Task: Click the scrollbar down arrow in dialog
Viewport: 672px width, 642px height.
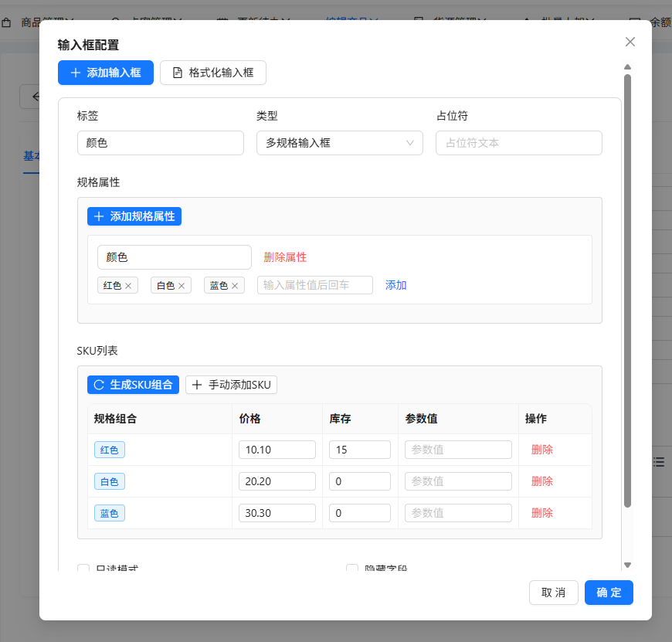Action: click(x=627, y=566)
